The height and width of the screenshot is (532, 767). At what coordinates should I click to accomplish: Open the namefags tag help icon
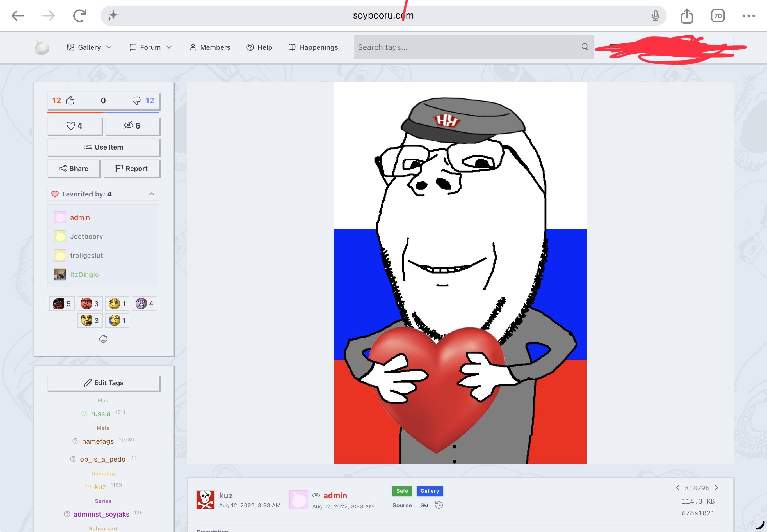(75, 441)
